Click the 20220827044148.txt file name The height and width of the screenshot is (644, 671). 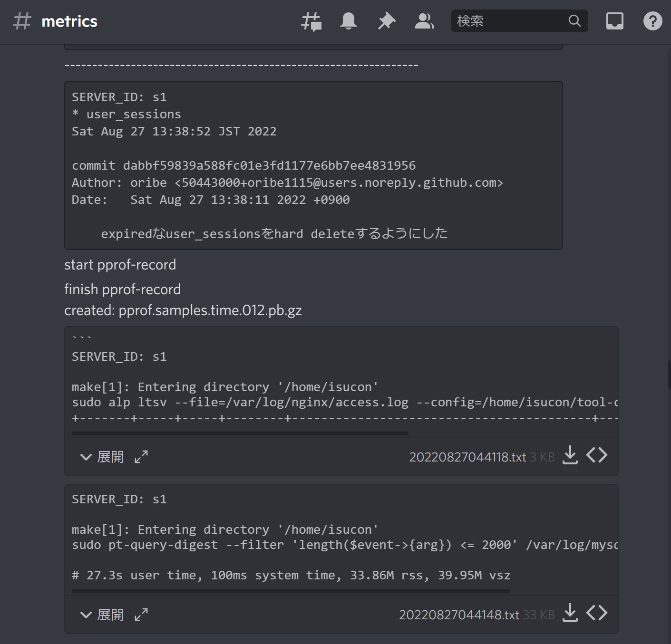[x=459, y=615]
